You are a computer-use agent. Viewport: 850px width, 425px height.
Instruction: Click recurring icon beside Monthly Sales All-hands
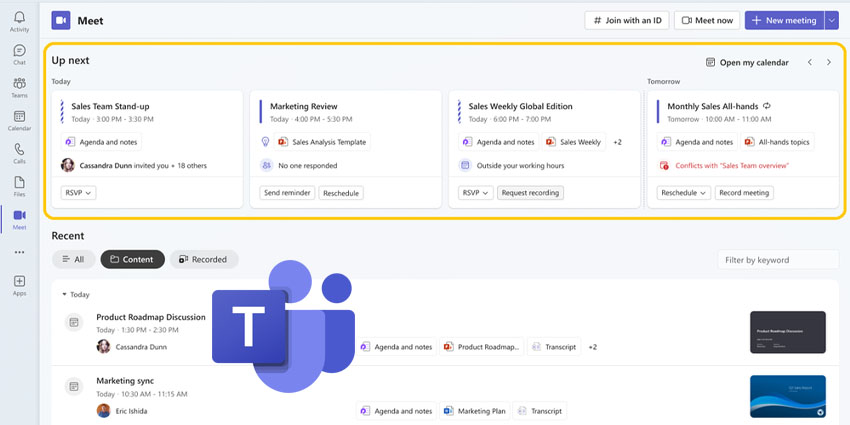point(767,106)
